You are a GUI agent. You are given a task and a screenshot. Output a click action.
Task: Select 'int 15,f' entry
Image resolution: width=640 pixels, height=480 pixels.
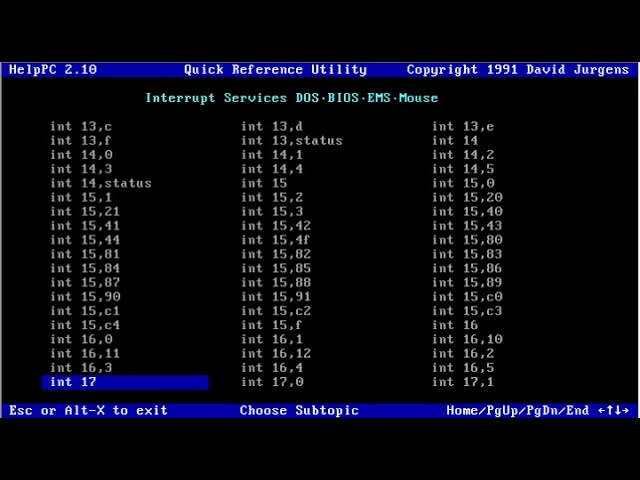pos(271,325)
